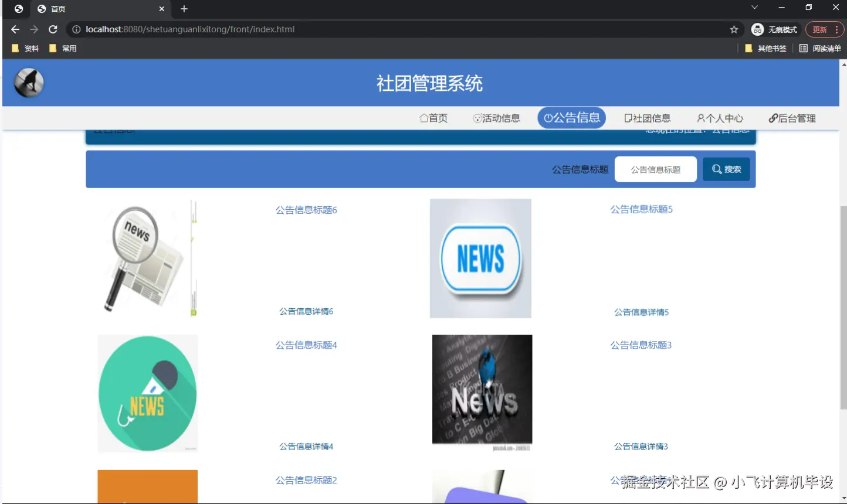This screenshot has width=847, height=504.
Task: Open the tab search chevron
Action: tap(754, 8)
